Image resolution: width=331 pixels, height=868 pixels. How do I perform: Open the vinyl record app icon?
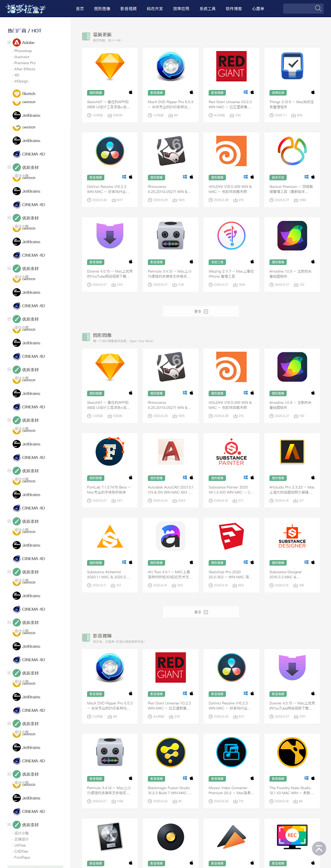coord(171,837)
